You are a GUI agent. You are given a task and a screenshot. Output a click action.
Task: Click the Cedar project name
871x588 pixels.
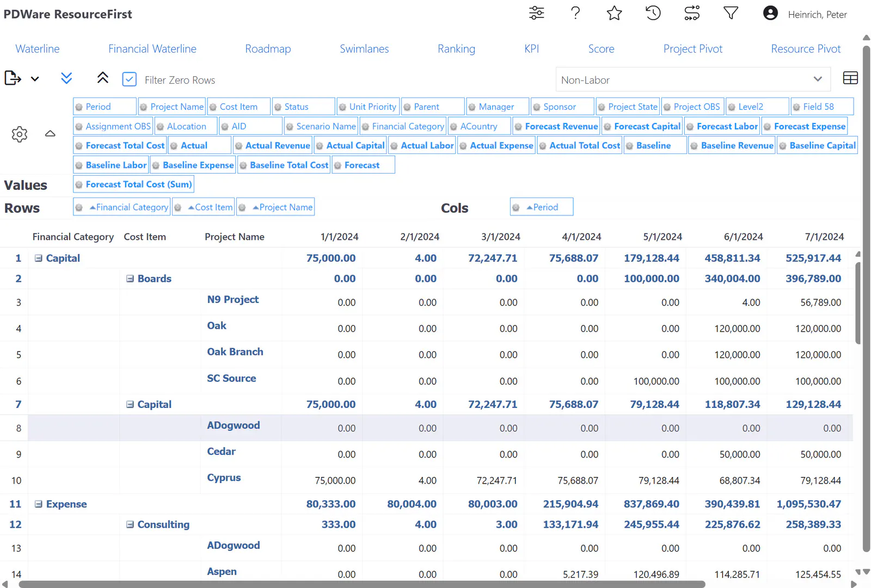coord(221,451)
